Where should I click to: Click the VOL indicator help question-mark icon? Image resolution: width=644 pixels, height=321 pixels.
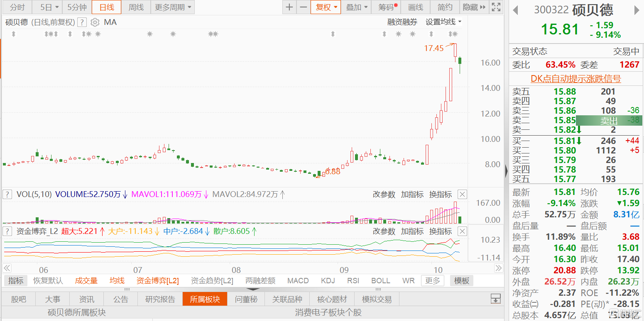pyautogui.click(x=7, y=194)
